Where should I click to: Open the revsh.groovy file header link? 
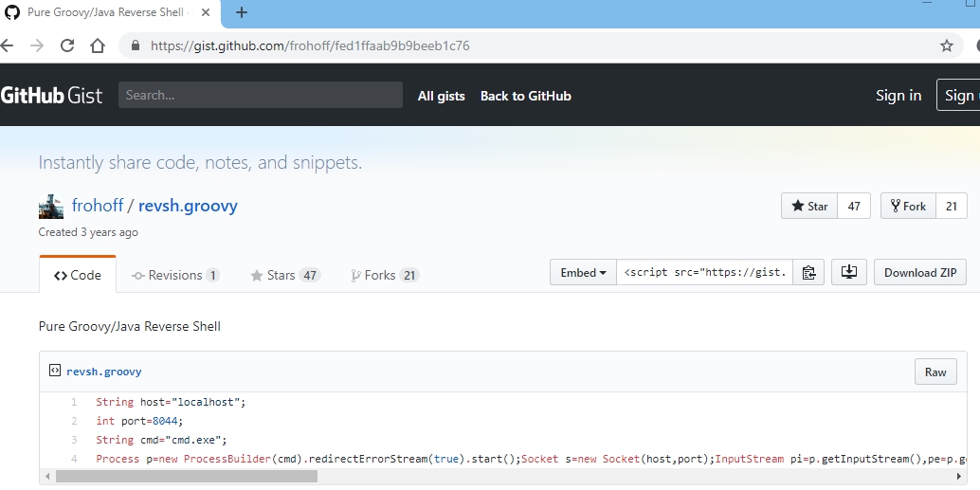103,372
